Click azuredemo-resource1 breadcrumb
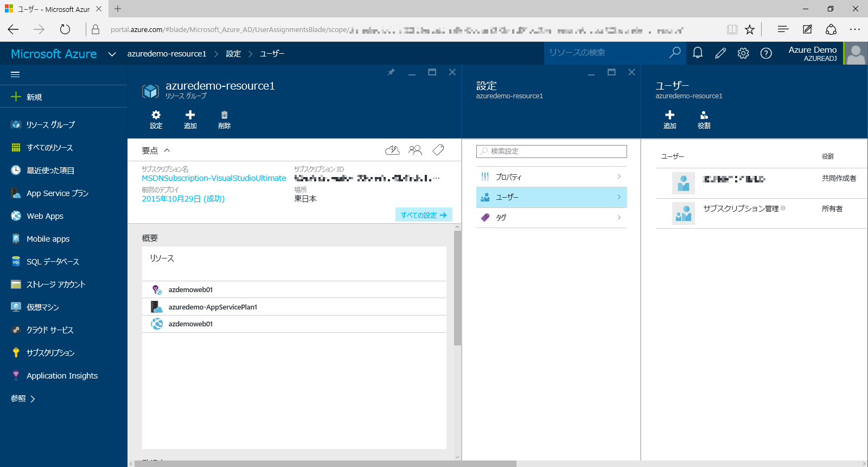The image size is (868, 467). [x=167, y=54]
